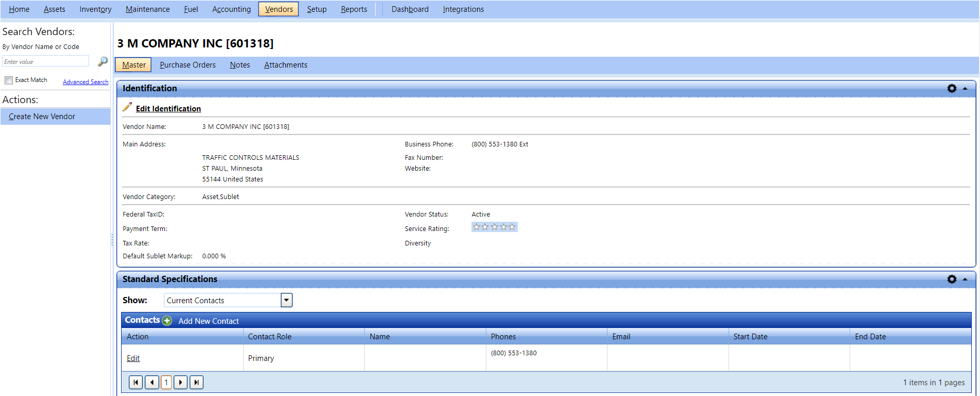Open Identification panel gear settings

[952, 89]
